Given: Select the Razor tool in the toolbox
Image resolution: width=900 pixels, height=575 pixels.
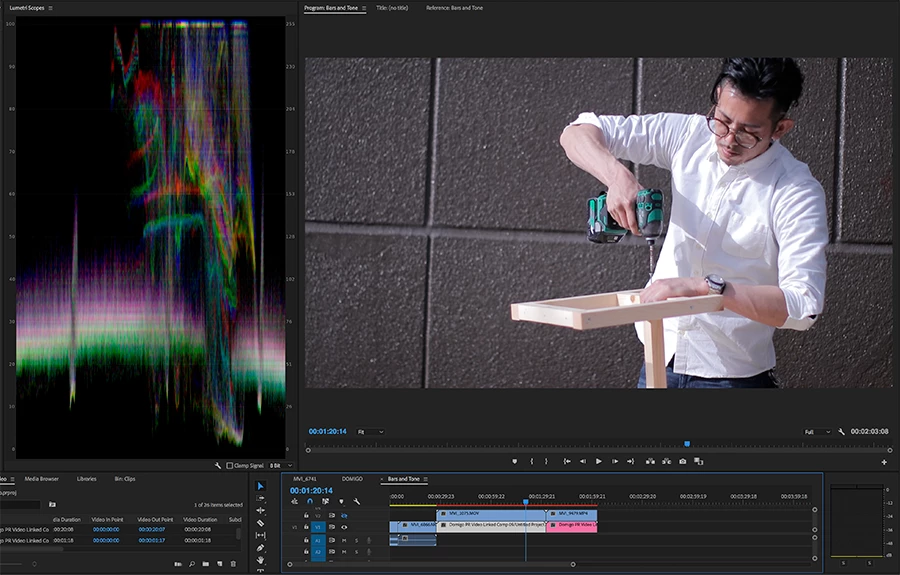Looking at the screenshot, I should point(261,523).
